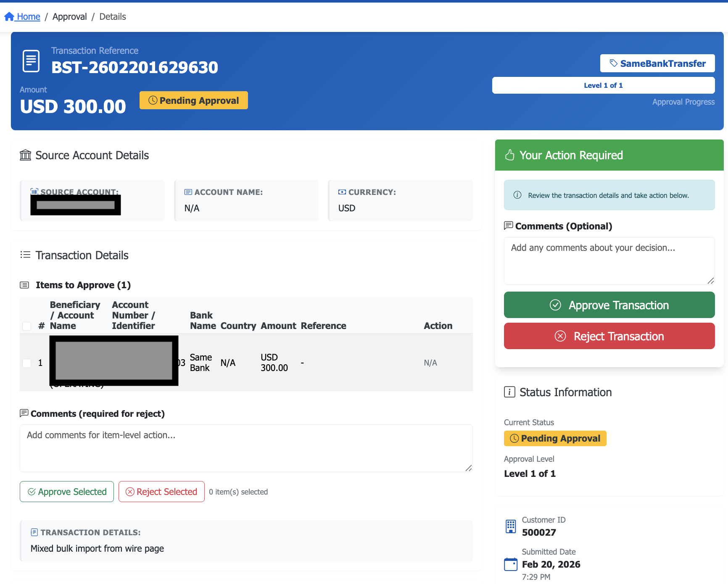Open the Home breadcrumb link

[x=28, y=17]
